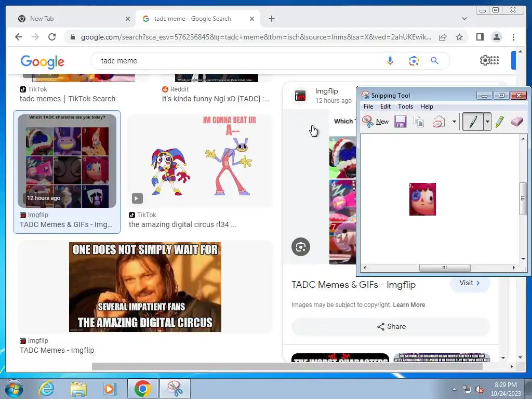
Task: Click the Snipping Tool horizontal scrollbar thumb
Action: pos(445,268)
